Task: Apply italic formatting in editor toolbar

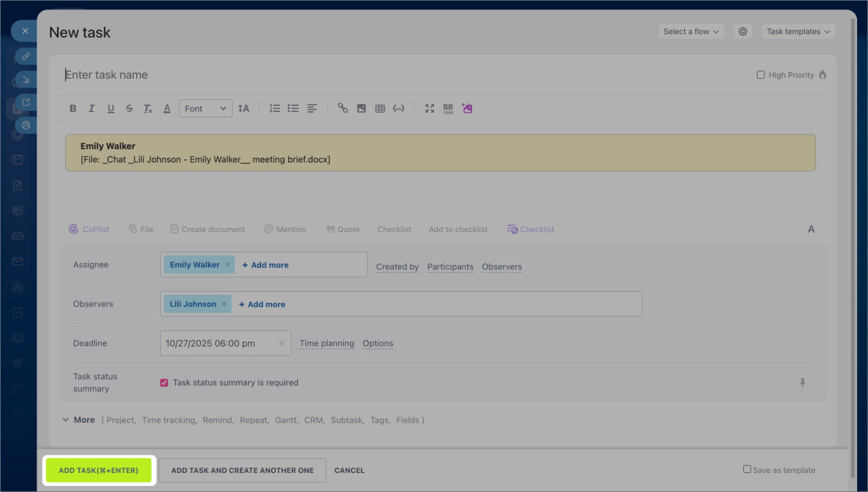Action: (92, 109)
